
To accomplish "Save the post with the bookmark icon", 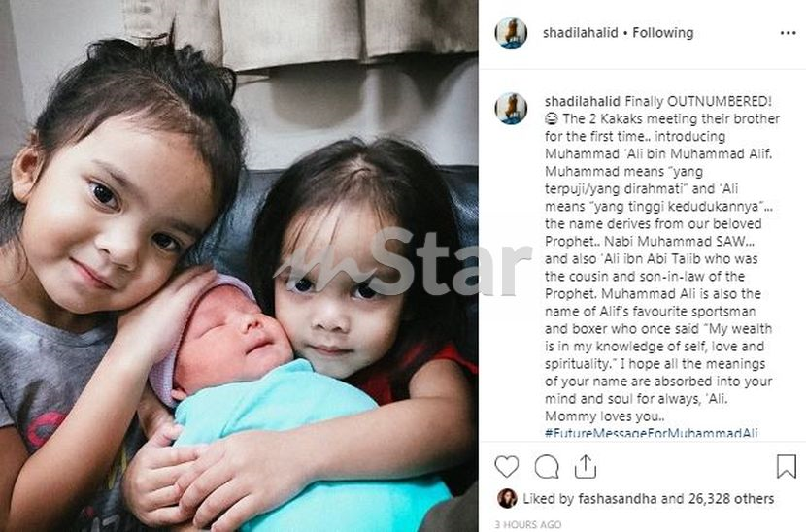I will (786, 466).
